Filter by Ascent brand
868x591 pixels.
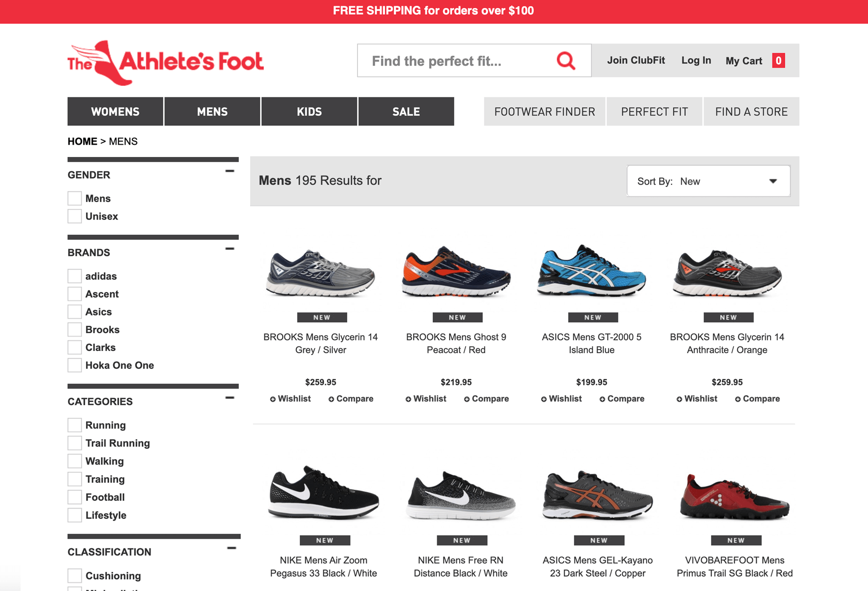click(x=75, y=294)
